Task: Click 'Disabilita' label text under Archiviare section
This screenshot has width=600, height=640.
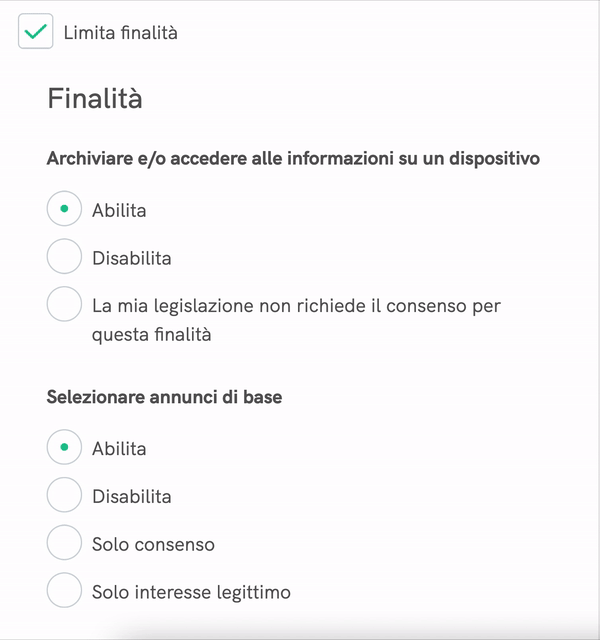Action: point(132,258)
